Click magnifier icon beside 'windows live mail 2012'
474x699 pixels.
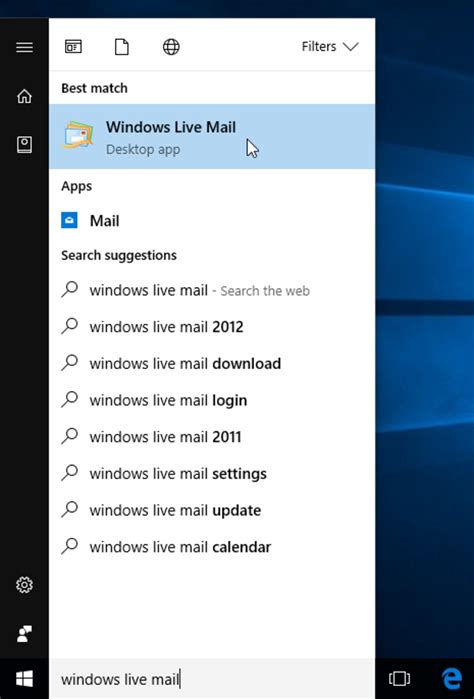pyautogui.click(x=70, y=326)
